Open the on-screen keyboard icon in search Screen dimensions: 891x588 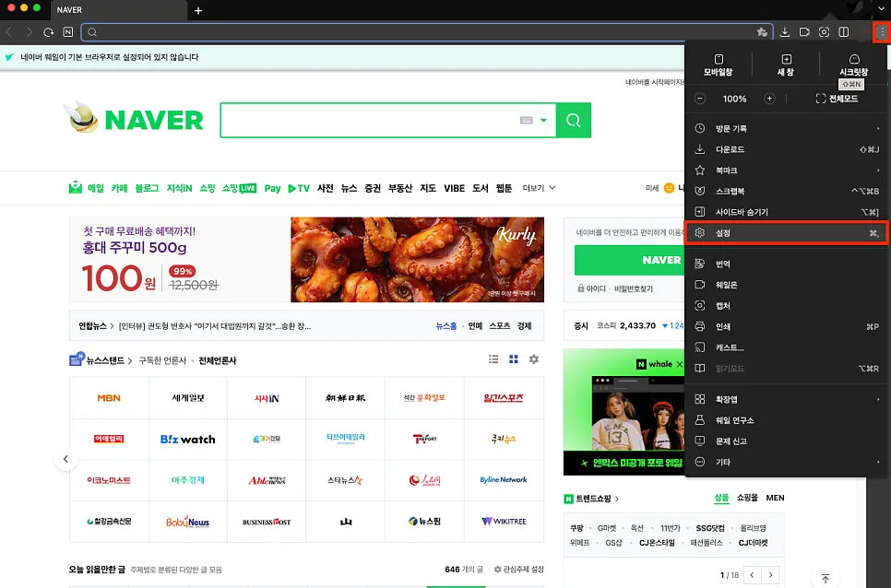click(526, 121)
